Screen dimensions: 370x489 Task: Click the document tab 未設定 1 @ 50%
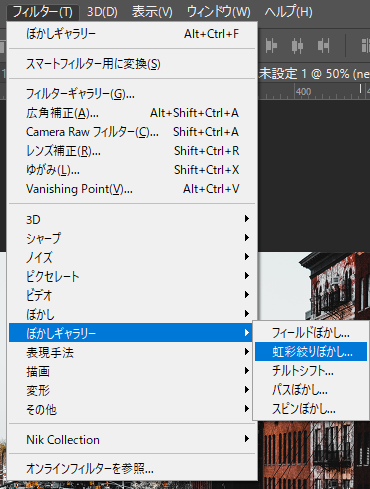(314, 74)
